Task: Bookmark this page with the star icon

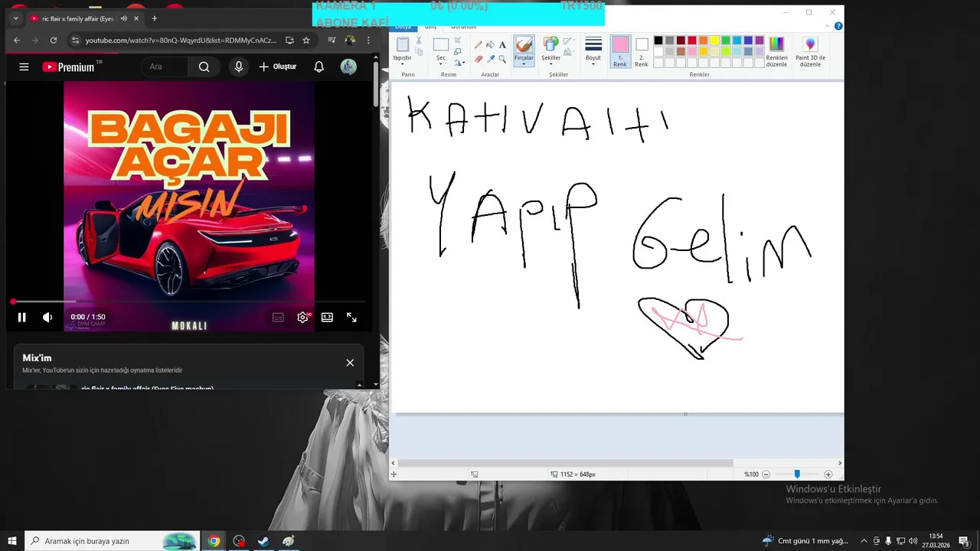Action: tap(306, 40)
